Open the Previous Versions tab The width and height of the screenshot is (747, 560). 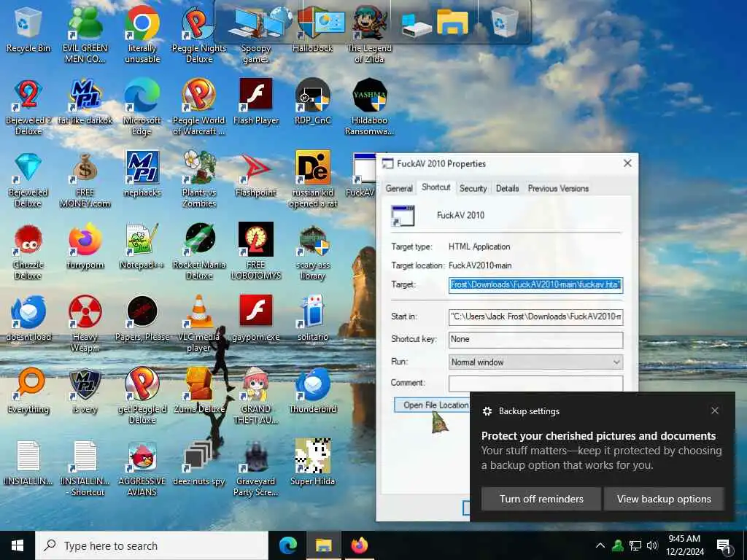tap(558, 189)
